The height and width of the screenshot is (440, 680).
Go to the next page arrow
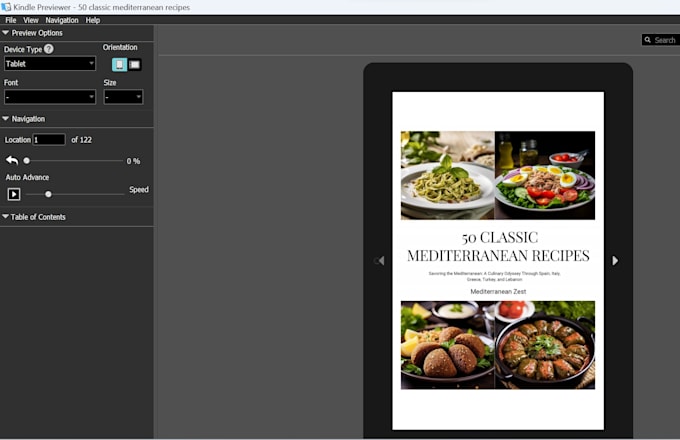point(615,261)
